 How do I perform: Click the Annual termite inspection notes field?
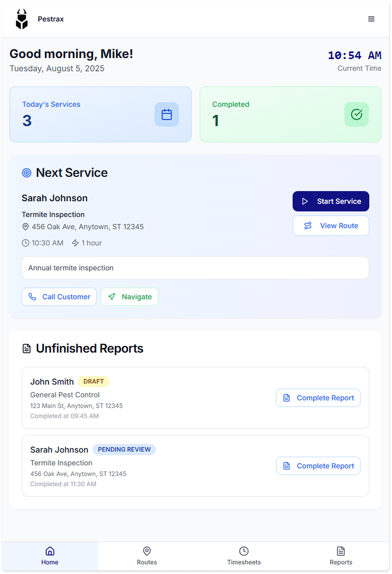pyautogui.click(x=195, y=268)
